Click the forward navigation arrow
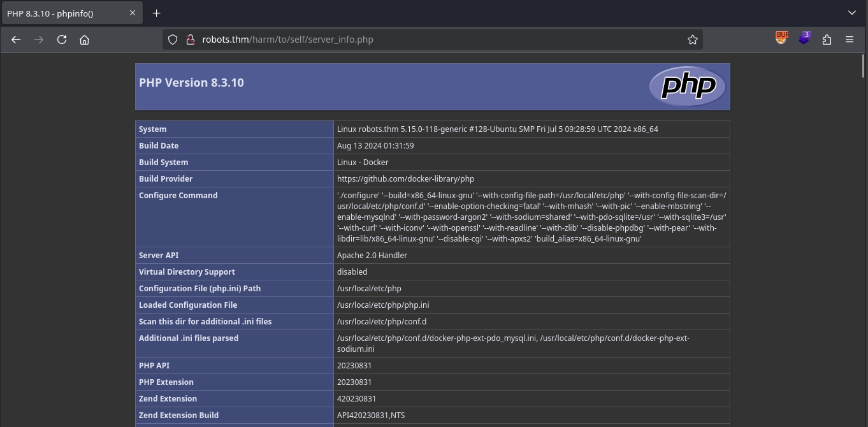 pos(39,40)
